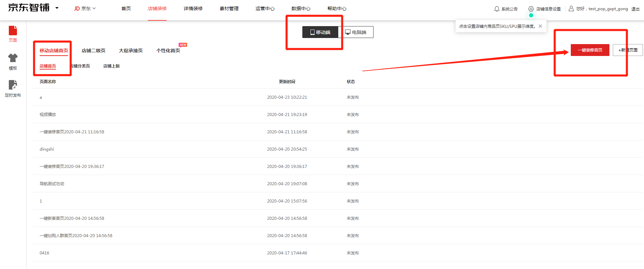The height and width of the screenshot is (269, 644).
Task: Click the 导航测试勿动 page row
Action: coord(338,184)
